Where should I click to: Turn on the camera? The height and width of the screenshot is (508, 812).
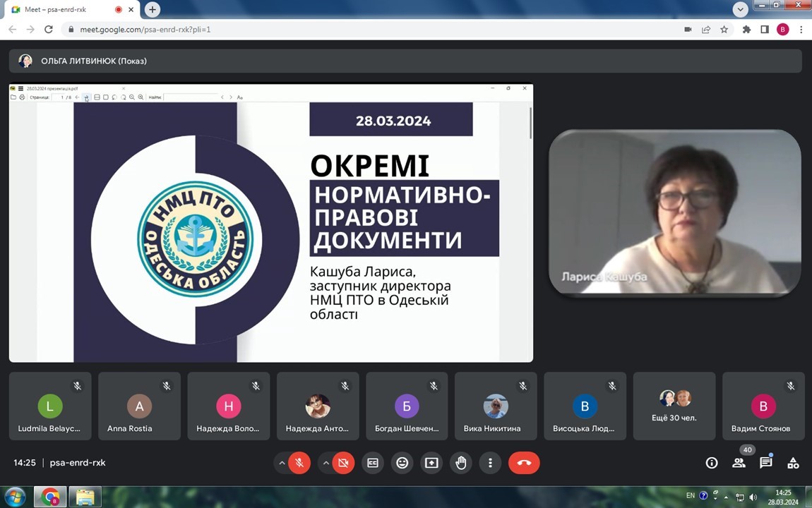point(343,463)
